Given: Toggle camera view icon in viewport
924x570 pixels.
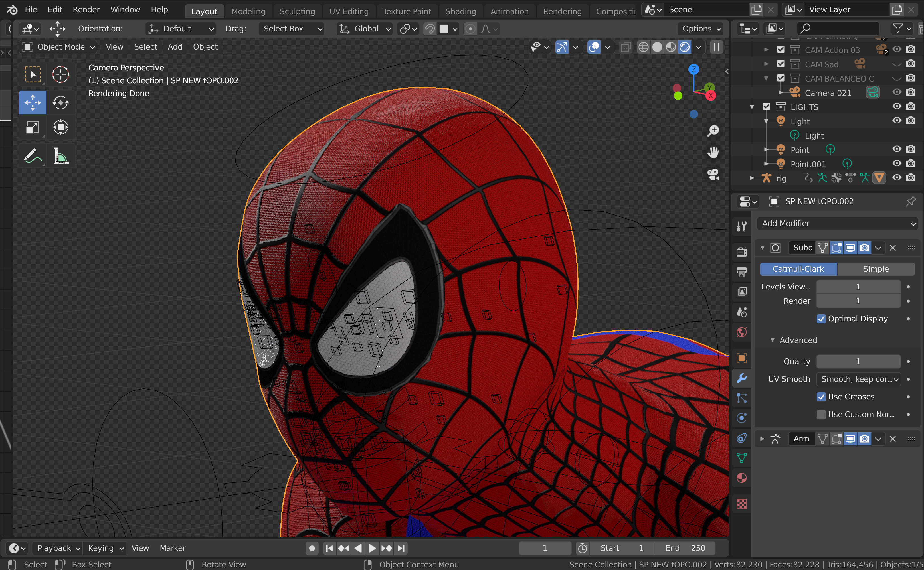Looking at the screenshot, I should 713,174.
